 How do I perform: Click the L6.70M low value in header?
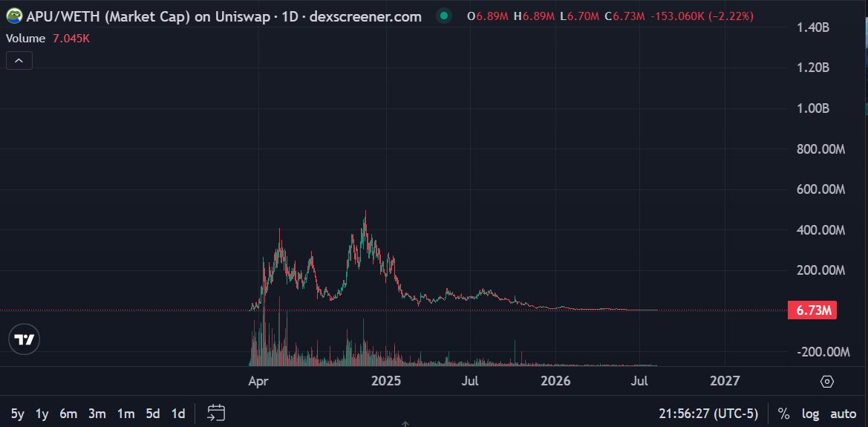580,16
